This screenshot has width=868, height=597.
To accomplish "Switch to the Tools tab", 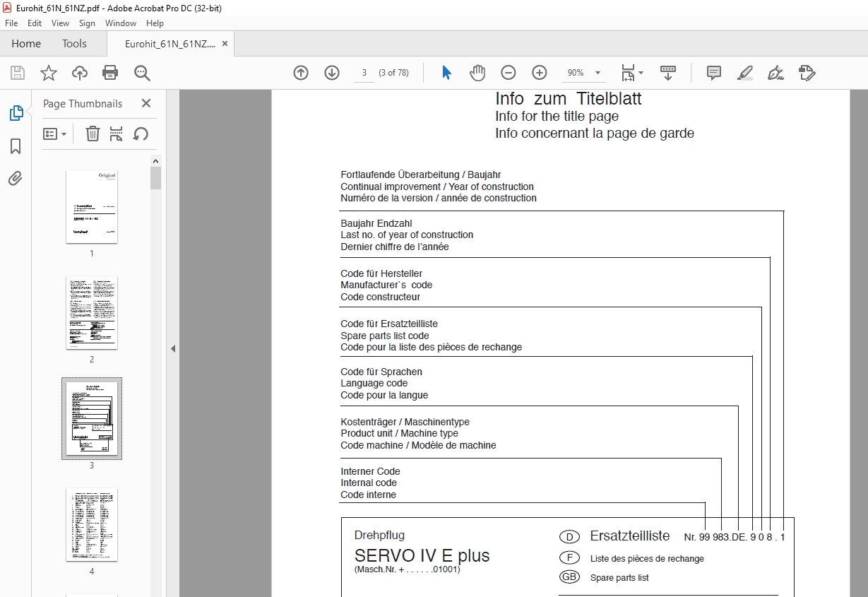I will pos(74,44).
